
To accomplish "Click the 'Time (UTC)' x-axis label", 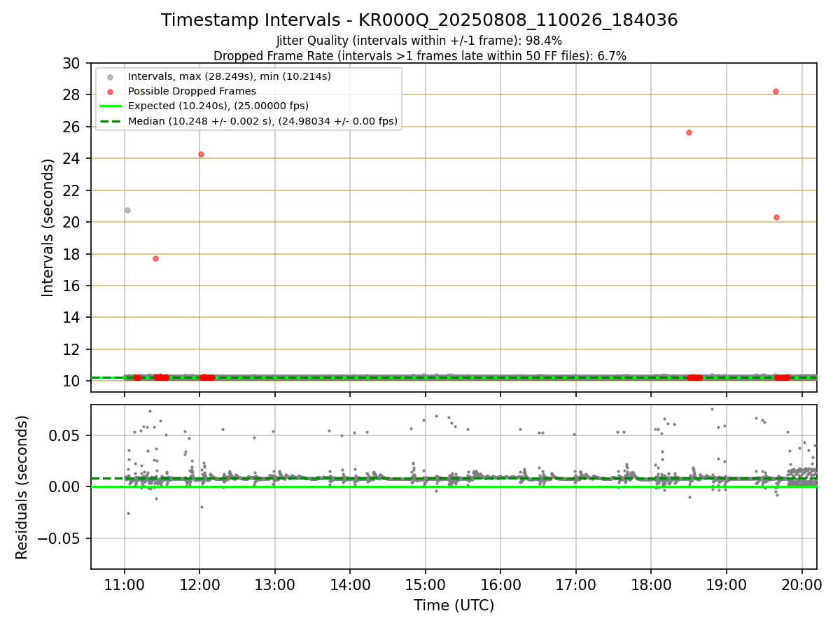I will pos(454,605).
